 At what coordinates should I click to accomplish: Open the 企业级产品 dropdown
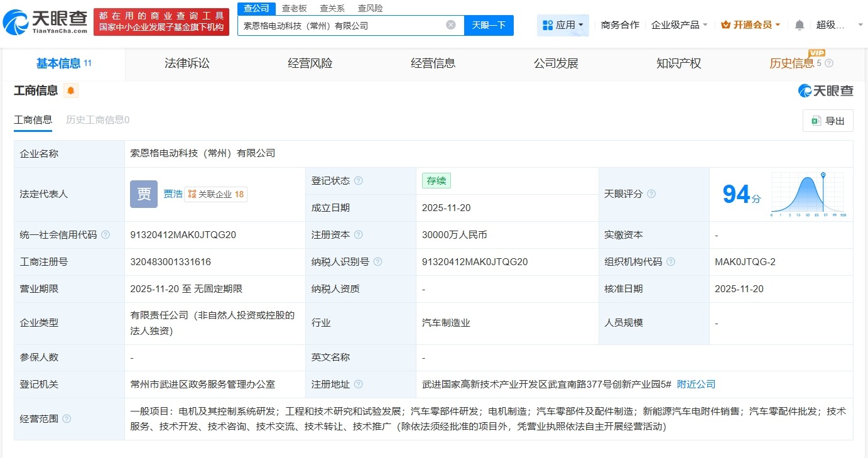(679, 24)
